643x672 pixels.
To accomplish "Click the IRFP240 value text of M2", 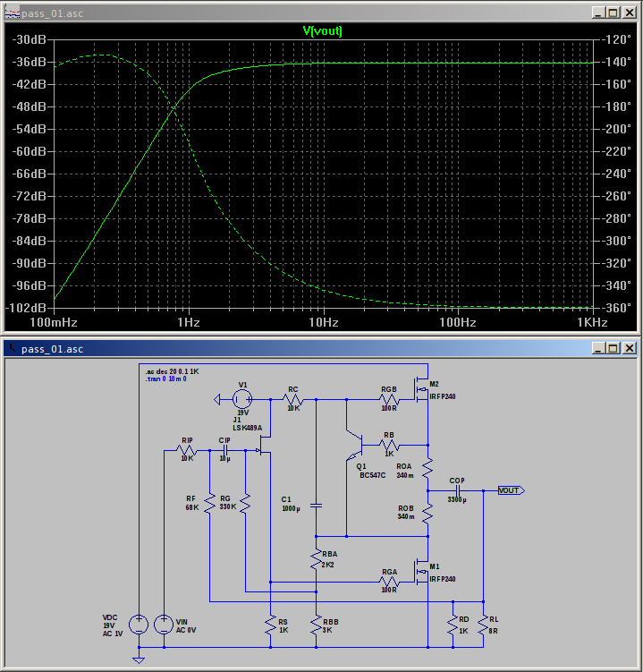I will (x=443, y=396).
